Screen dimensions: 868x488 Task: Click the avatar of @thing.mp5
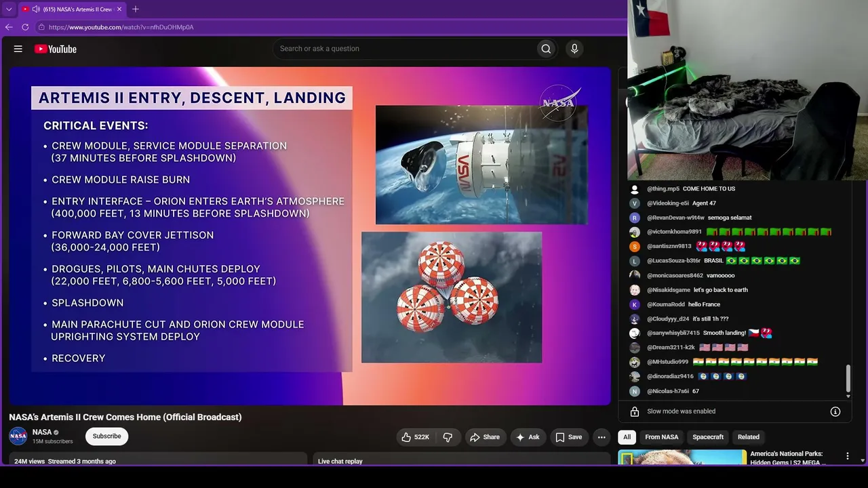coord(635,189)
